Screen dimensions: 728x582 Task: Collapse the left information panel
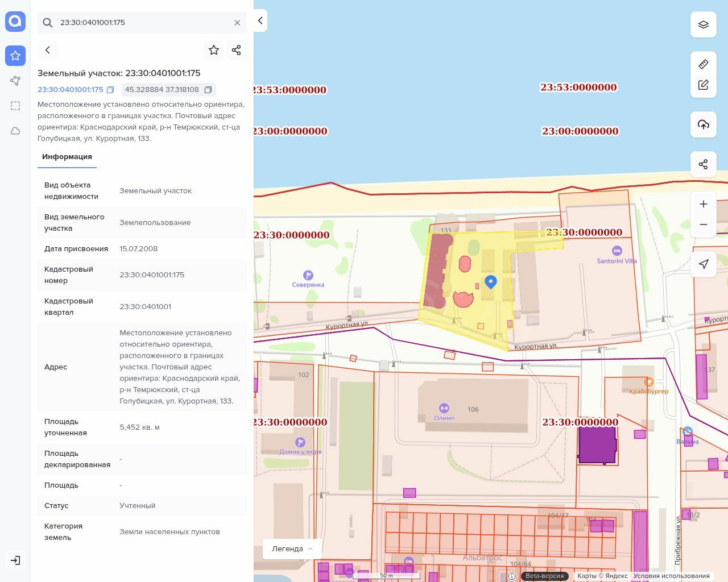(260, 20)
